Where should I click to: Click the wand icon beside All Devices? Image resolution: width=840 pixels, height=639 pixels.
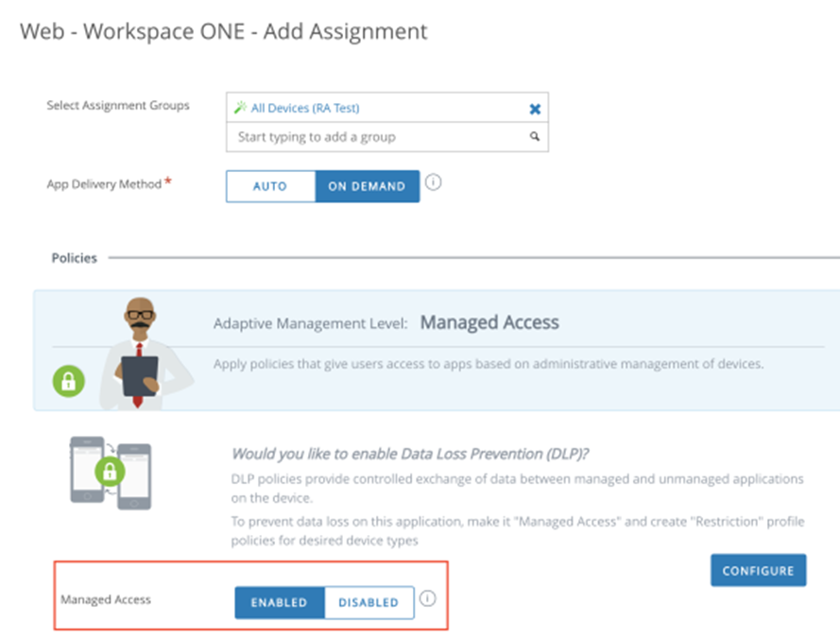(x=240, y=109)
